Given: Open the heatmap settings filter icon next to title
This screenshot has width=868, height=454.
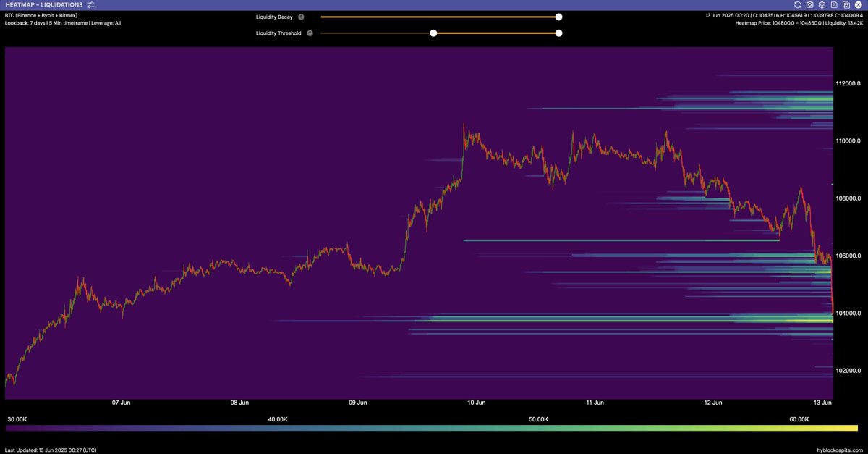Looking at the screenshot, I should (x=90, y=4).
